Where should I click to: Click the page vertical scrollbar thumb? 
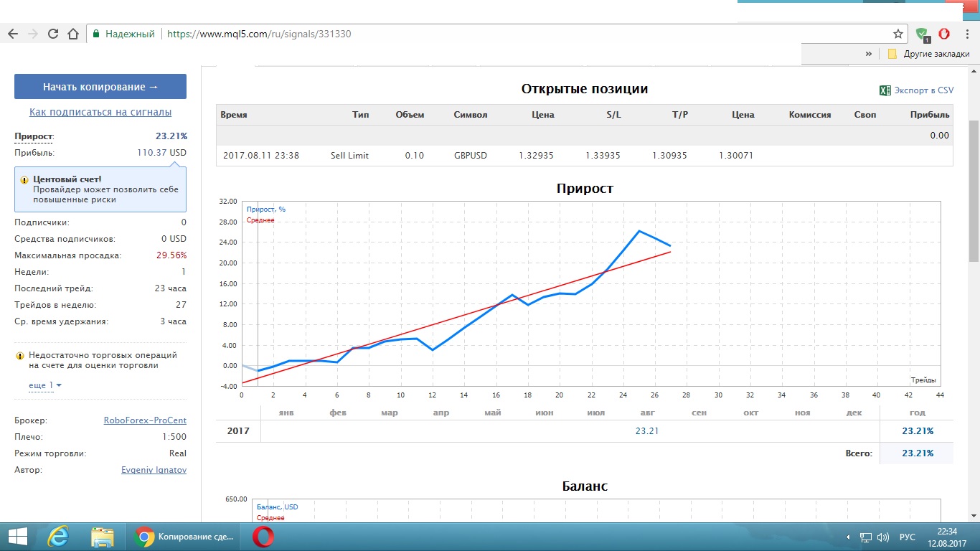(x=974, y=190)
